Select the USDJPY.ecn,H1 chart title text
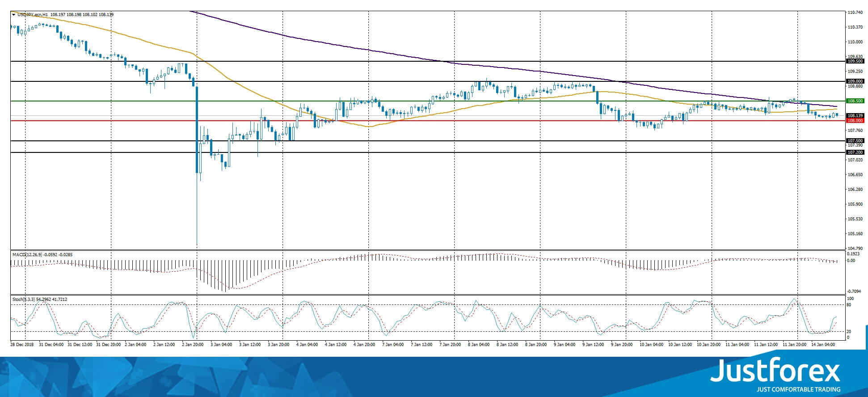This screenshot has width=868, height=397. pos(32,15)
